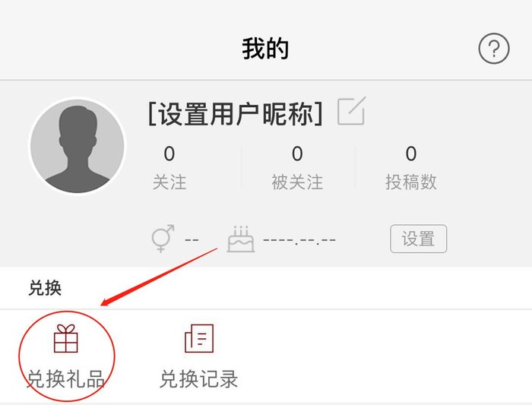Open the 关注 following count zero
The height and width of the screenshot is (405, 532).
click(x=169, y=153)
